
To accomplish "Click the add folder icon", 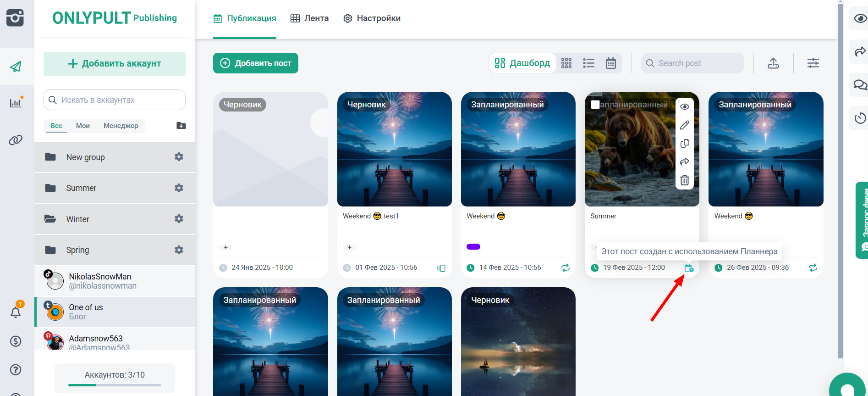I will [181, 126].
